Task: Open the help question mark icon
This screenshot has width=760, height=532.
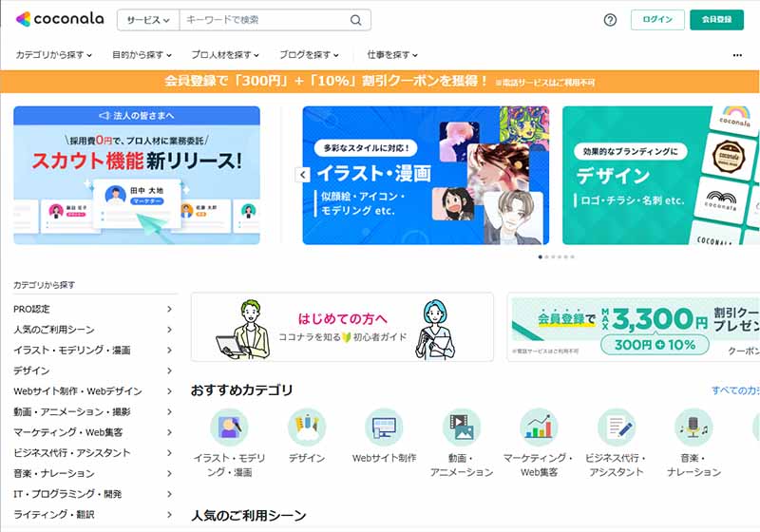Action: click(610, 20)
